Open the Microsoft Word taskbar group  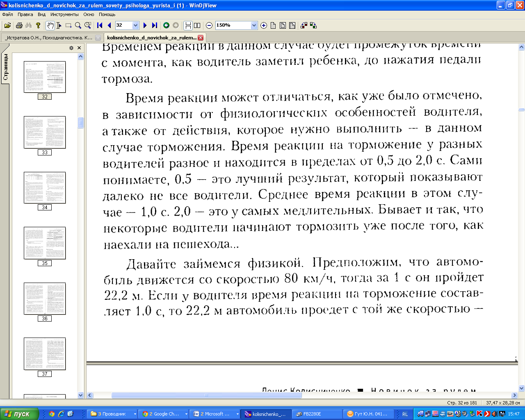pyautogui.click(x=215, y=414)
